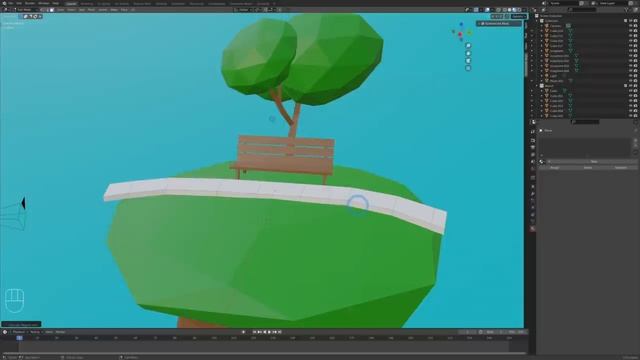
Task: Switch to the Modeling workspace tab
Action: (x=87, y=4)
